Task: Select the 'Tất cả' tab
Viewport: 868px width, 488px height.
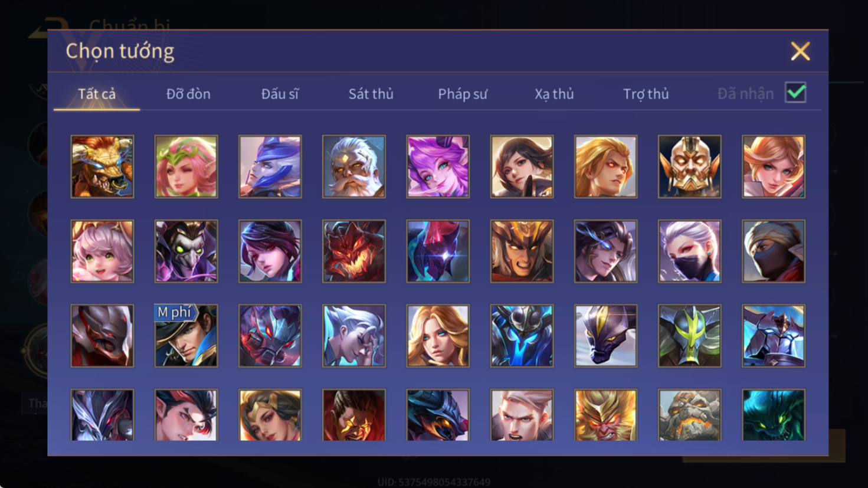Action: [x=97, y=94]
